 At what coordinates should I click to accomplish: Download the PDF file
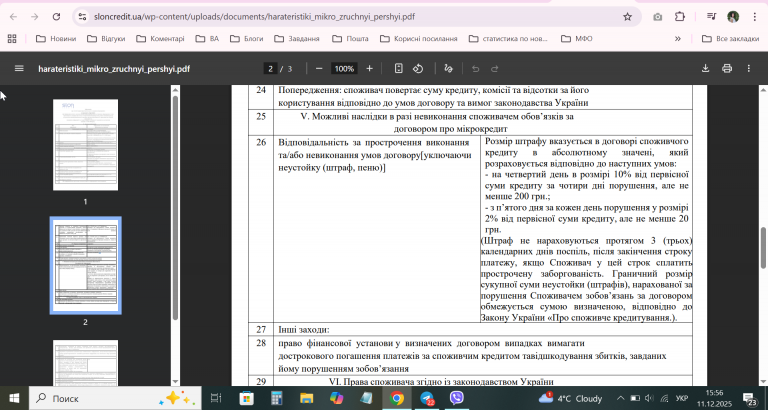(705, 69)
